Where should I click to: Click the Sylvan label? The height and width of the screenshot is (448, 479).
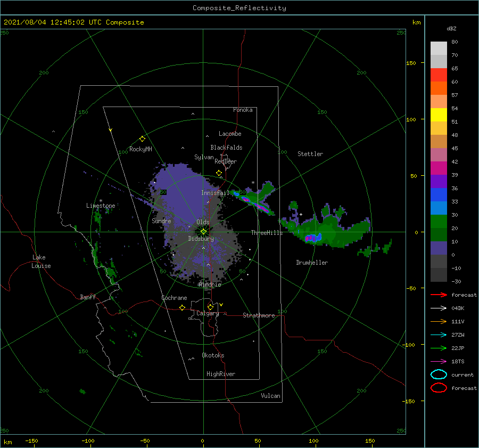204,157
